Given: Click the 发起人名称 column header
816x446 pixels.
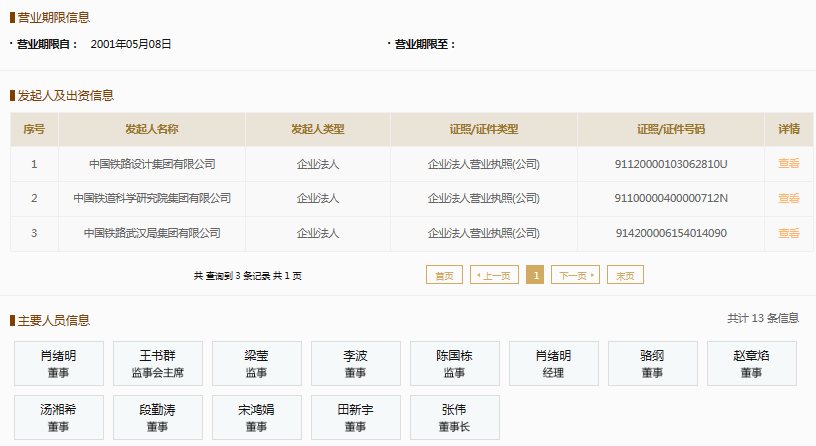Looking at the screenshot, I should pos(152,129).
